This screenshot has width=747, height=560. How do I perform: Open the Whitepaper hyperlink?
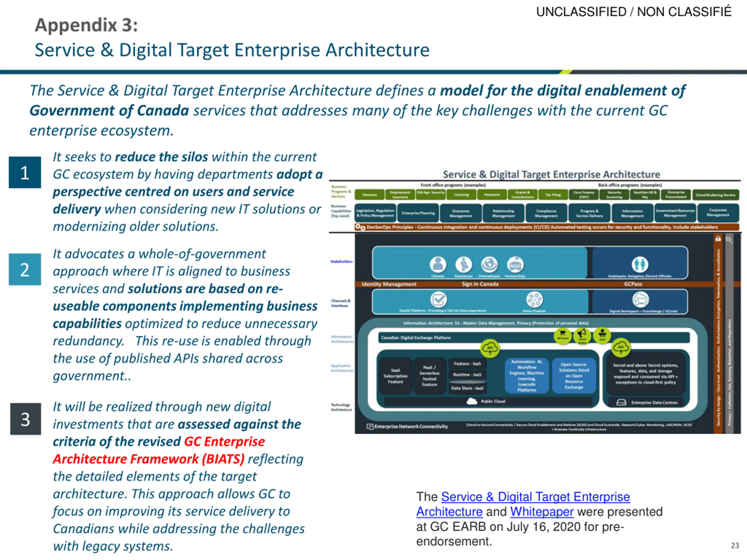(x=541, y=512)
